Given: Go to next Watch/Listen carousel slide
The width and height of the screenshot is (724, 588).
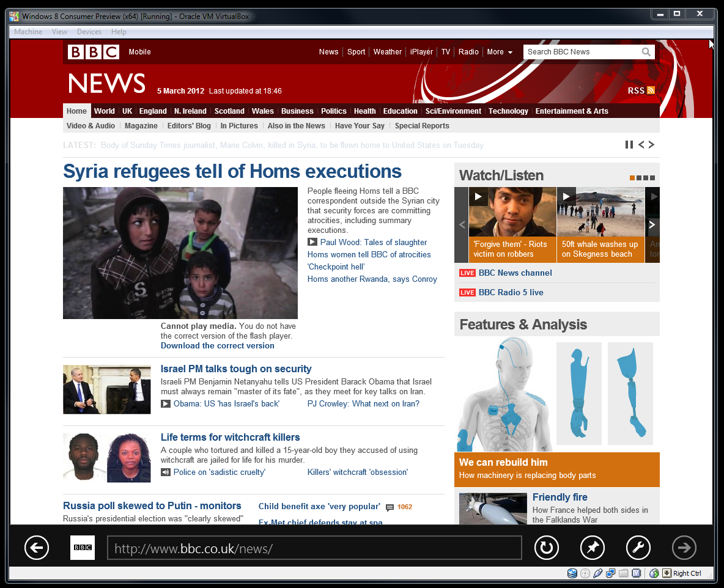Looking at the screenshot, I should (x=652, y=225).
